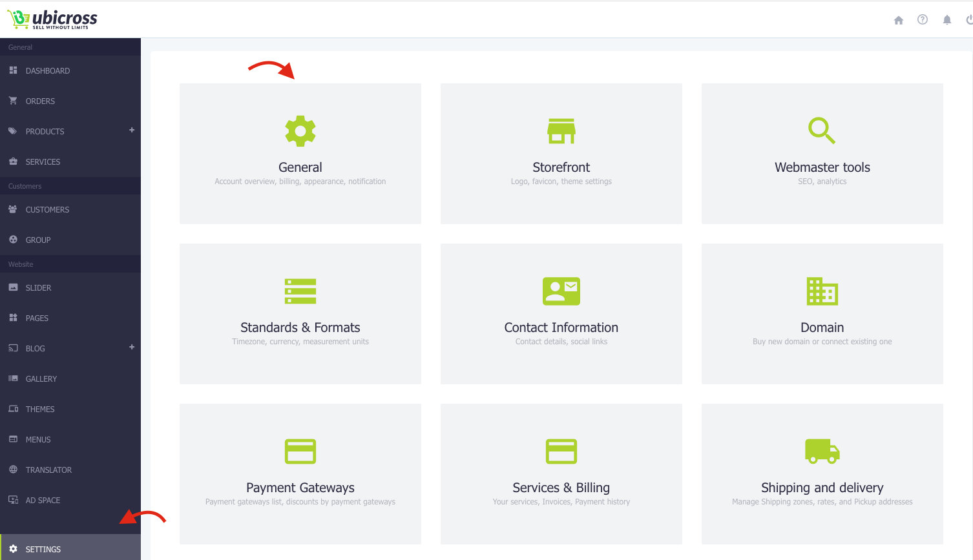Click 'Buy new domain or connect existing one'
Image resolution: width=973 pixels, height=560 pixels.
(x=822, y=342)
